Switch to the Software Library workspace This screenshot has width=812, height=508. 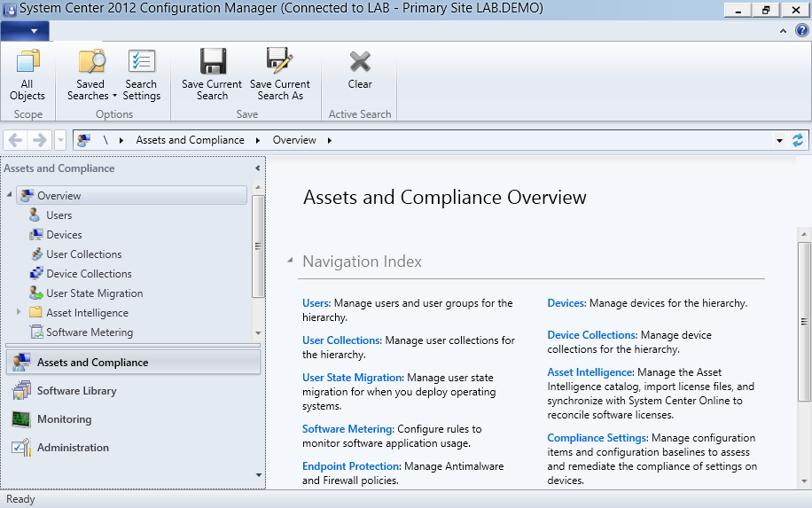tap(76, 391)
